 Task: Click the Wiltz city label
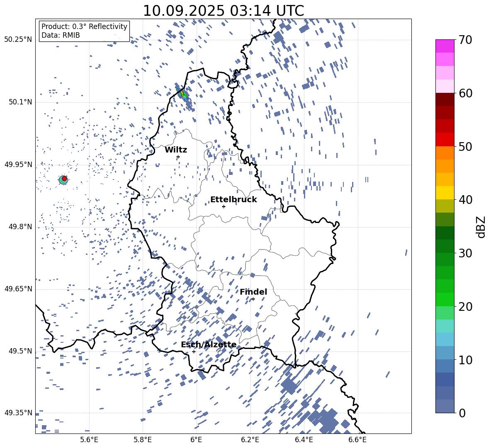[x=176, y=150]
